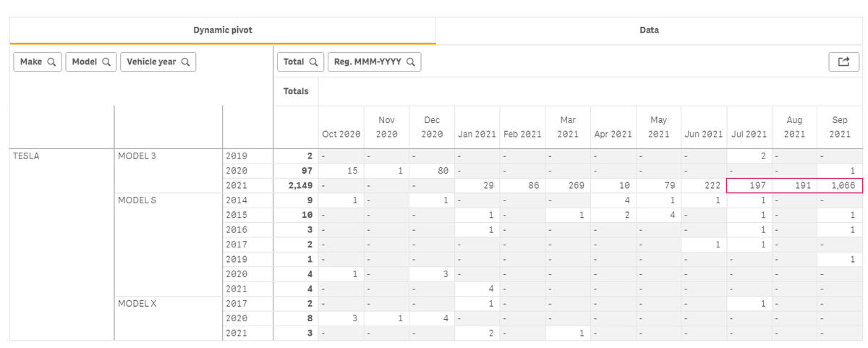868x348 pixels.
Task: Click the Nov 2020 column header
Action: tap(386, 127)
